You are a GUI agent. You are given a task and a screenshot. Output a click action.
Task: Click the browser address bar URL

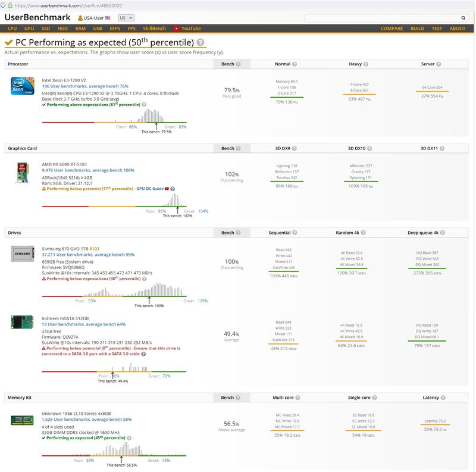(68, 5)
